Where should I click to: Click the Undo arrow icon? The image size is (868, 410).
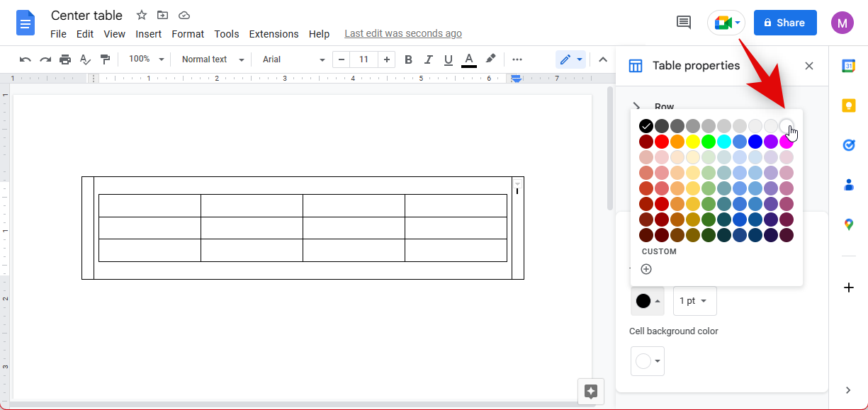26,59
